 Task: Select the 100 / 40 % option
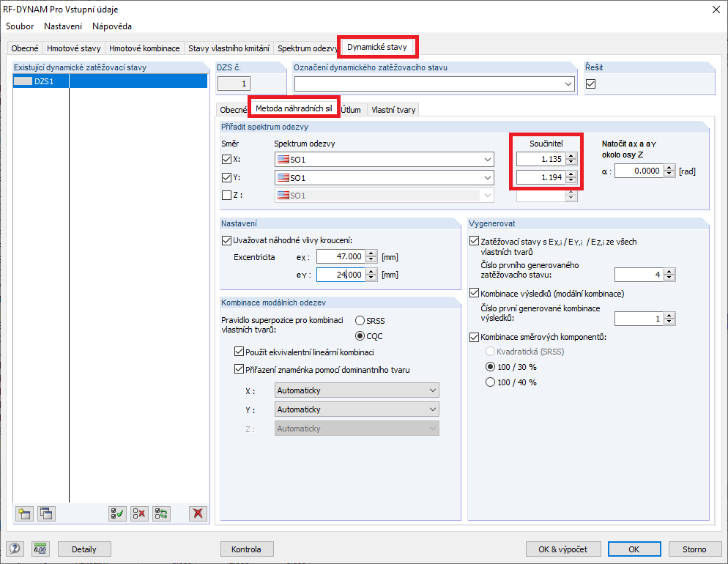[490, 382]
